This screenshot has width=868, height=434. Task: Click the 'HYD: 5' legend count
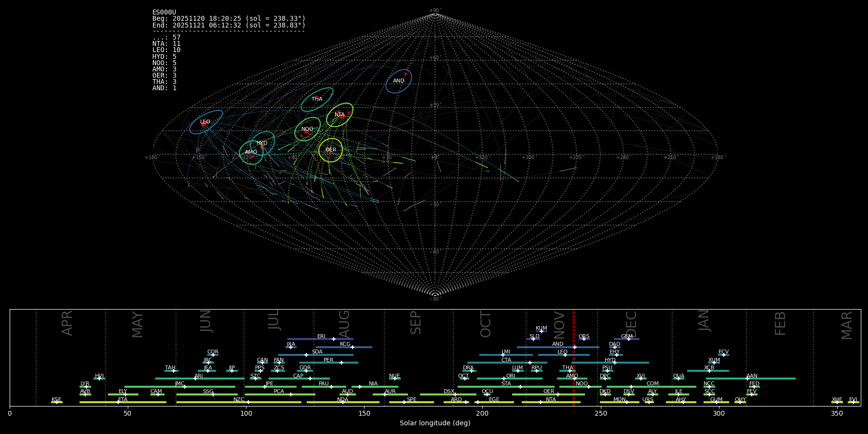click(164, 57)
